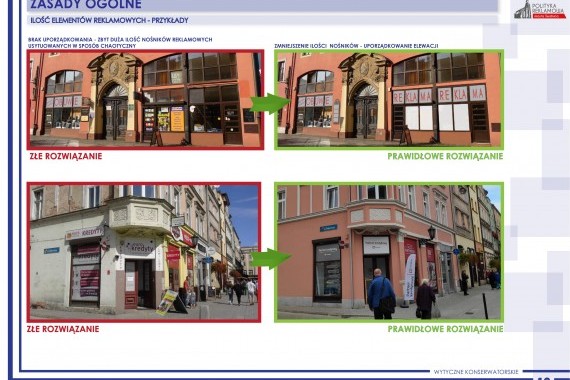Click the Polityka Reklamowa logo
570x380 pixels.
540,9
